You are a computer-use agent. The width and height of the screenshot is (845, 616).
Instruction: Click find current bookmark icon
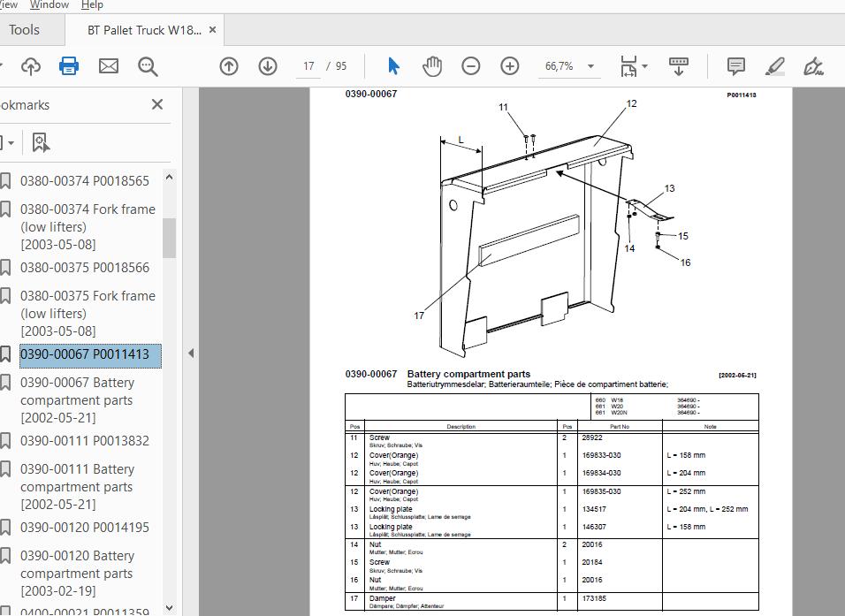click(41, 143)
